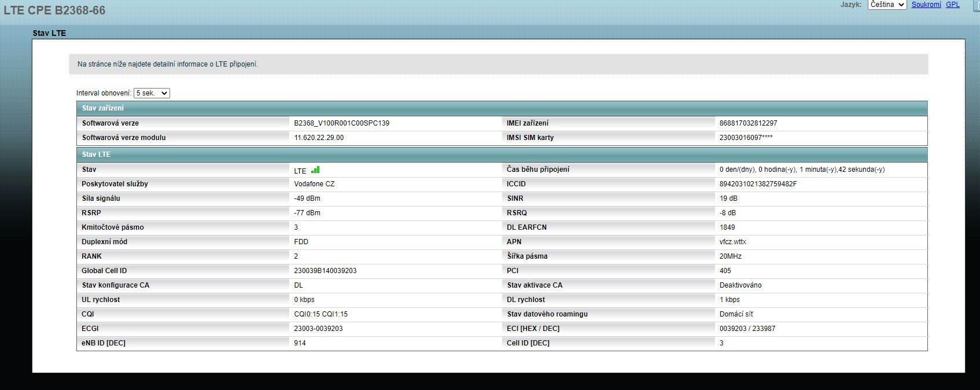Open the Soukromí privacy link
The height and width of the screenshot is (390, 980).
click(926, 5)
